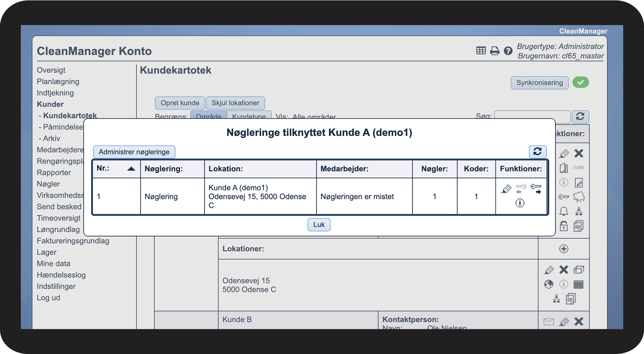Click the green sync status checkmark
The image size is (644, 354).
[x=581, y=82]
